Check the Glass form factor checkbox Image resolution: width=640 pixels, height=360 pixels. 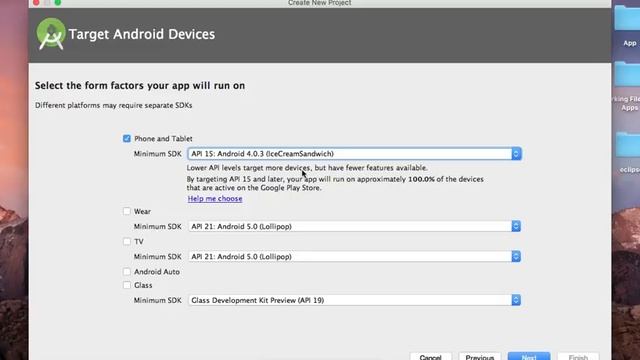[127, 285]
